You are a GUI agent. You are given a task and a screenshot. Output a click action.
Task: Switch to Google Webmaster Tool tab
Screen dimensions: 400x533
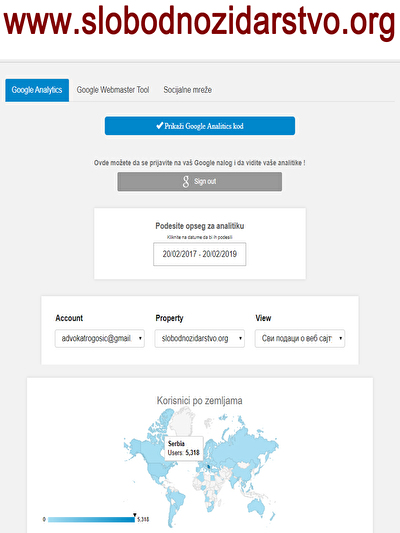coord(113,90)
